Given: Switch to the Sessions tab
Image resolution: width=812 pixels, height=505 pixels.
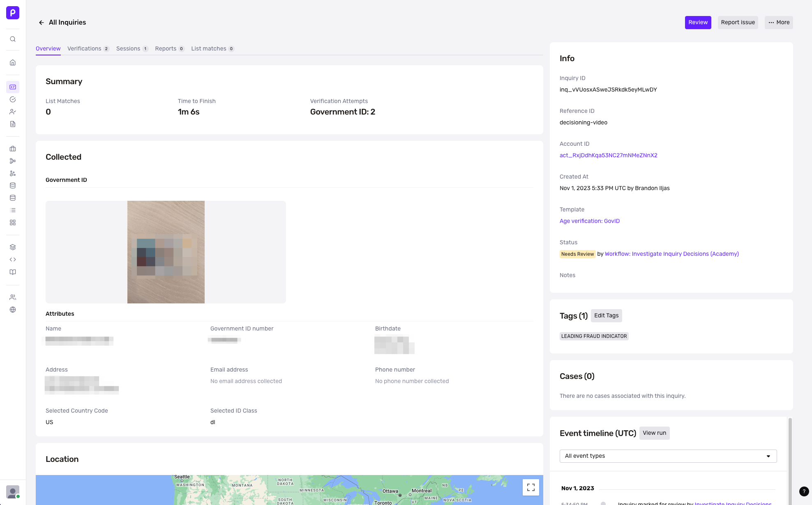Looking at the screenshot, I should (x=132, y=48).
